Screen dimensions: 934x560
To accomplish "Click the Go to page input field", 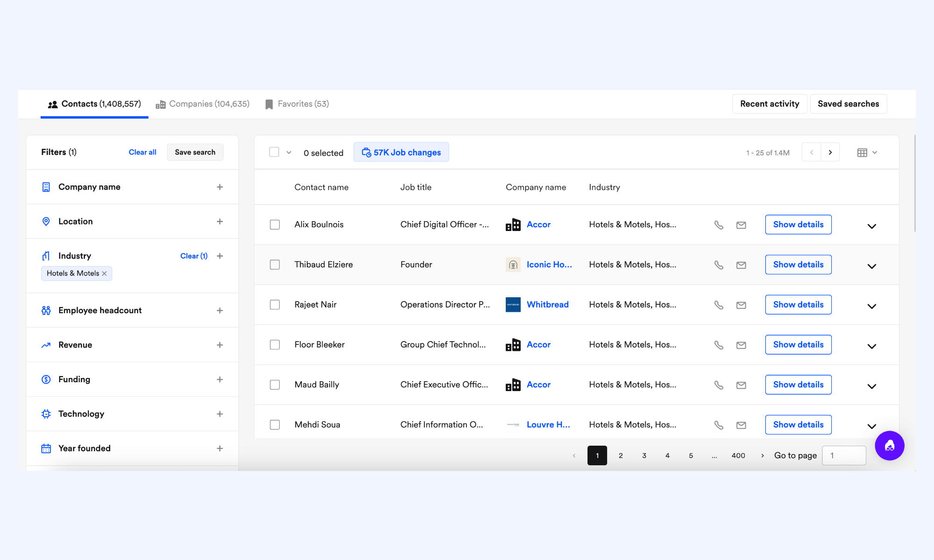I will tap(844, 455).
